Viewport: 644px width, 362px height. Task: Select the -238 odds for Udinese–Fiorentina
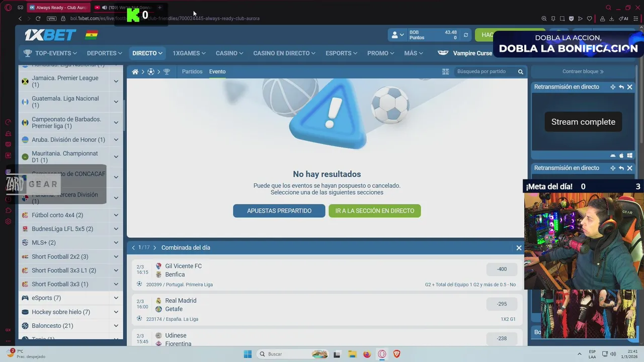click(502, 338)
